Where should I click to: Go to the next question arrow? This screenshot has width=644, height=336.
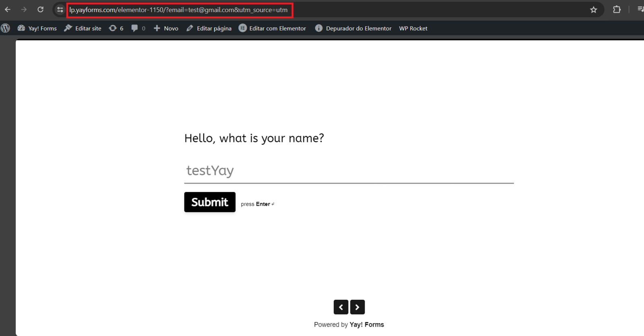pos(357,307)
